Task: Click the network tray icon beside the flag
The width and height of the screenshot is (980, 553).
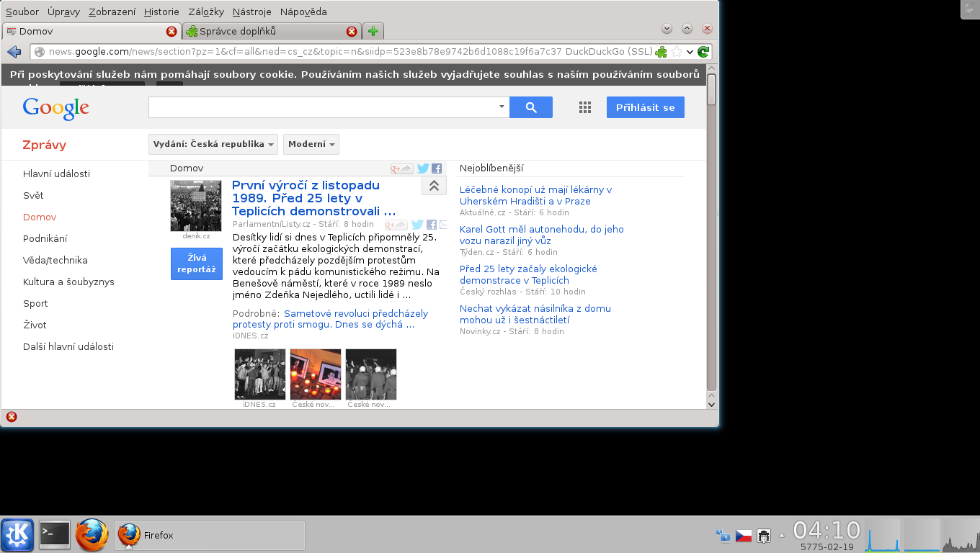Action: 723,536
